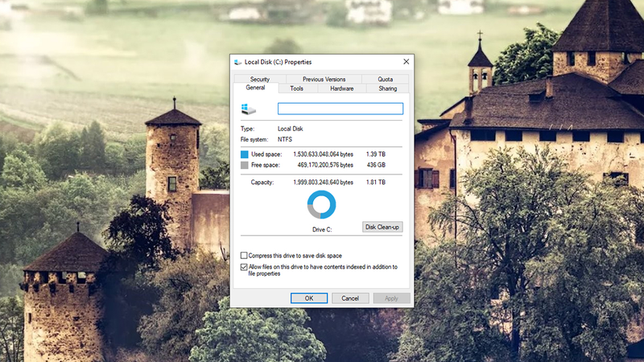Click the greyed Apply button
Viewport: 644px width, 362px height.
coord(391,298)
